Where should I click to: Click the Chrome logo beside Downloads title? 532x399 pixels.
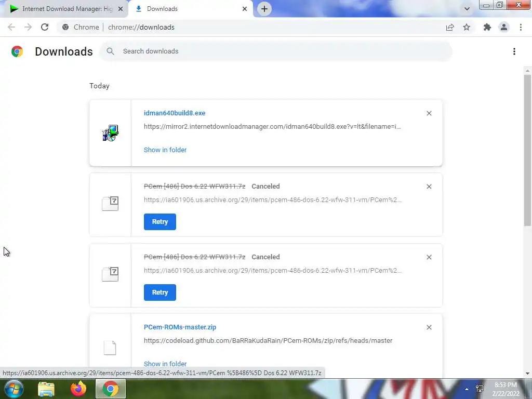coord(17,51)
